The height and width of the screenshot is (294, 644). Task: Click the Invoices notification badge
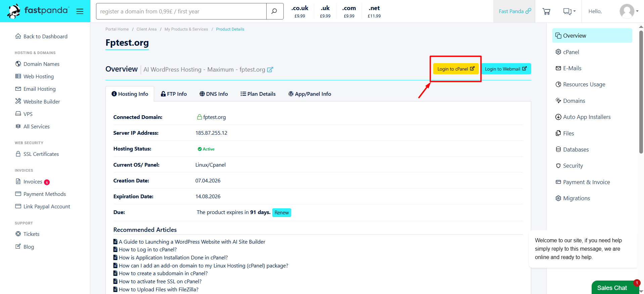47,182
